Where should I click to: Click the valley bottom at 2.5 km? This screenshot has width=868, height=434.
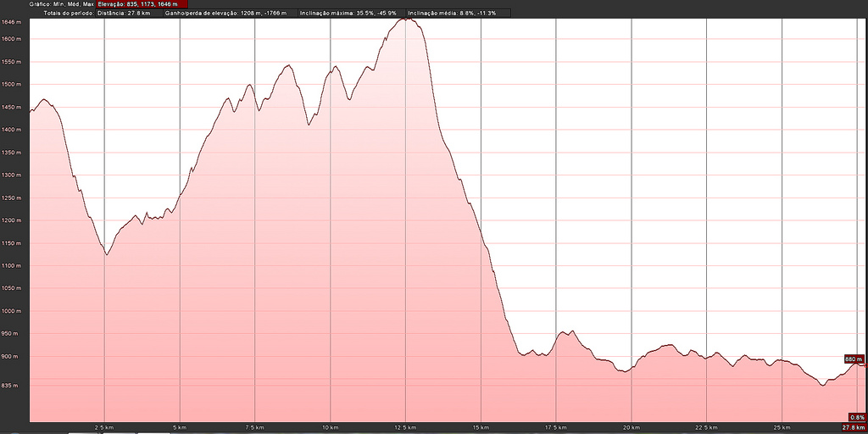pos(106,253)
